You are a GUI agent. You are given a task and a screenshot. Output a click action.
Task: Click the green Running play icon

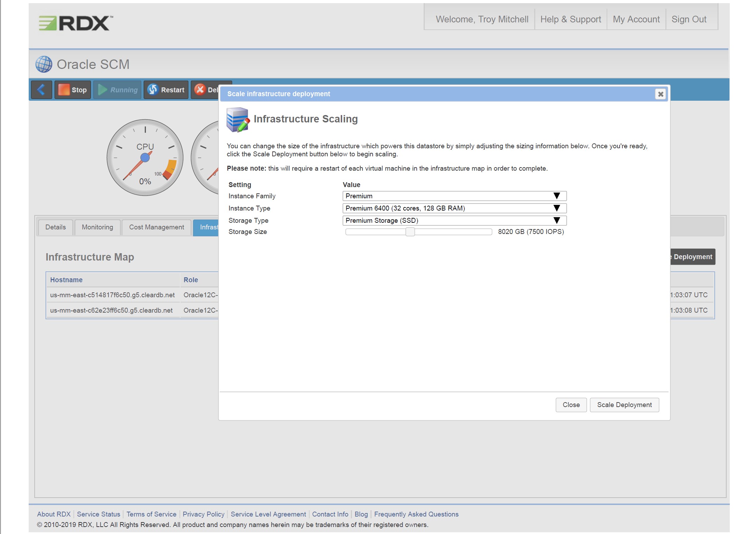point(103,90)
